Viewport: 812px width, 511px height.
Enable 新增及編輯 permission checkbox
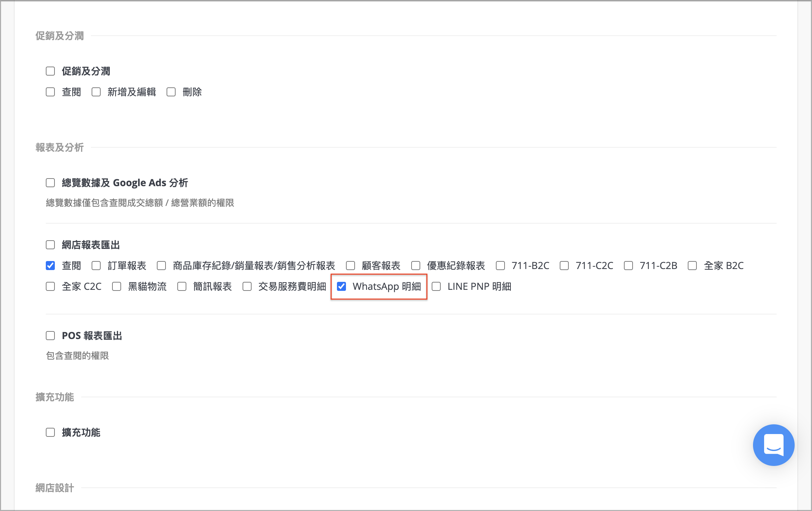[x=96, y=92]
